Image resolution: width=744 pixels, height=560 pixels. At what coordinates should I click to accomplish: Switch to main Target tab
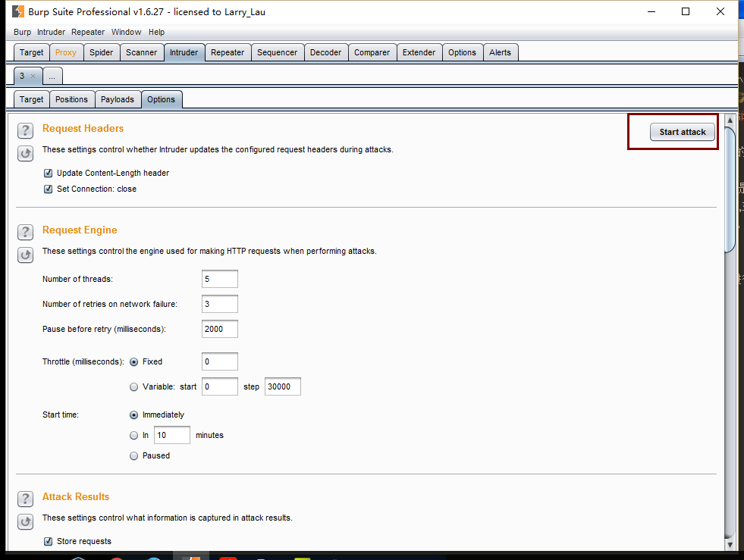coord(31,52)
